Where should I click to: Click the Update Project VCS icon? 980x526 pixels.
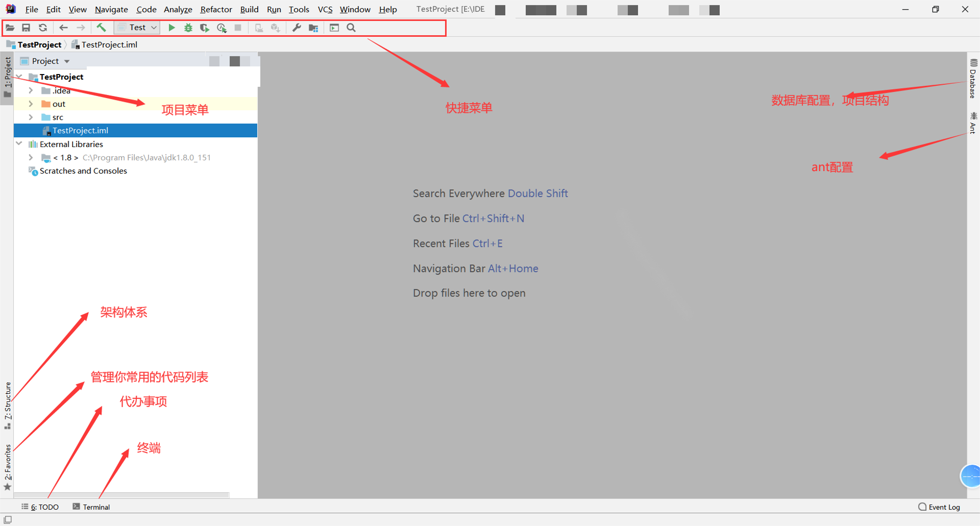pyautogui.click(x=259, y=28)
